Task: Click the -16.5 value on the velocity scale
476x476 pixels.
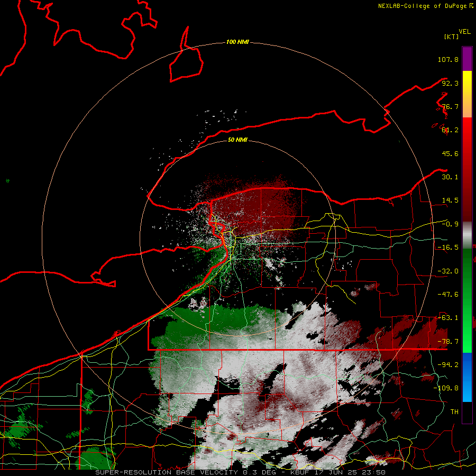Action: click(x=448, y=248)
